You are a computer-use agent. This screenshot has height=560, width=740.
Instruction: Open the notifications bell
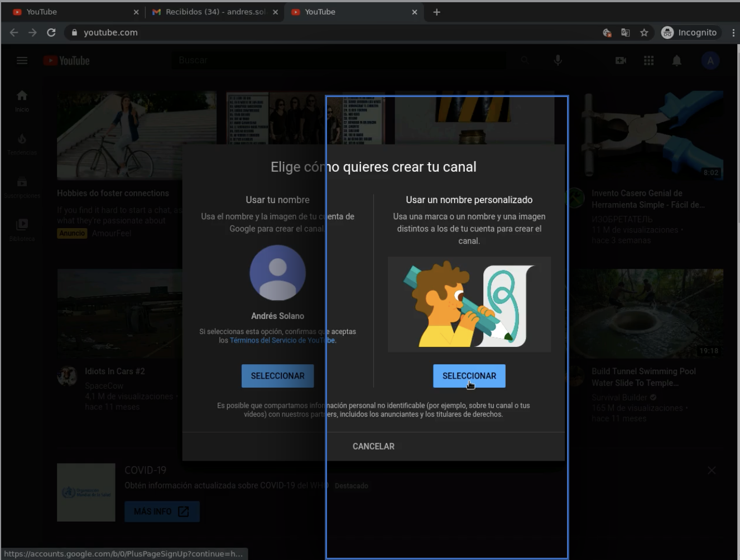click(676, 60)
